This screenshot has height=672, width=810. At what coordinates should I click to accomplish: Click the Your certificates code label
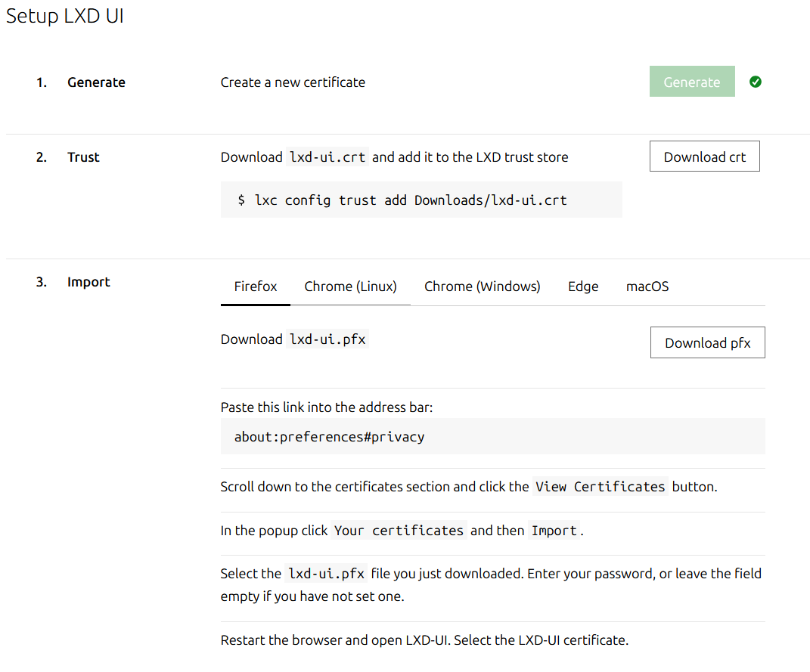coord(399,531)
